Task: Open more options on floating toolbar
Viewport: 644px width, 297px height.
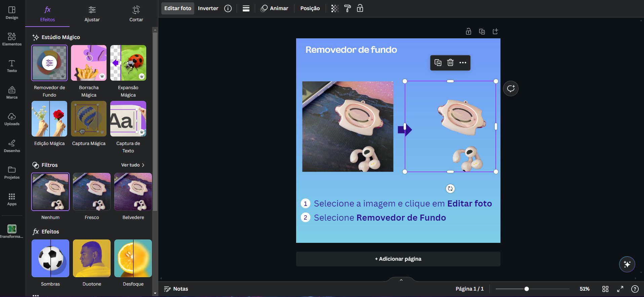Action: pyautogui.click(x=463, y=63)
